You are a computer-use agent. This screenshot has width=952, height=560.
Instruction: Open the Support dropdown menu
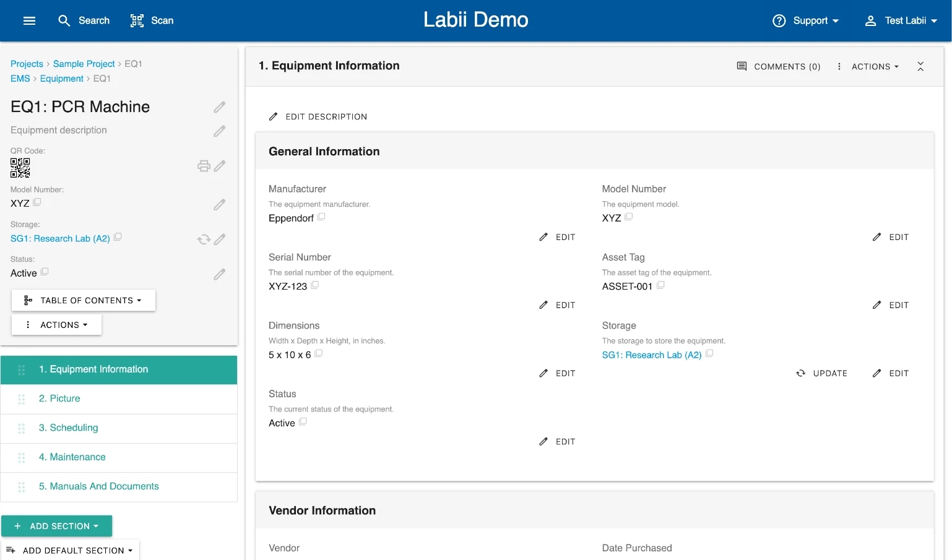(x=806, y=20)
